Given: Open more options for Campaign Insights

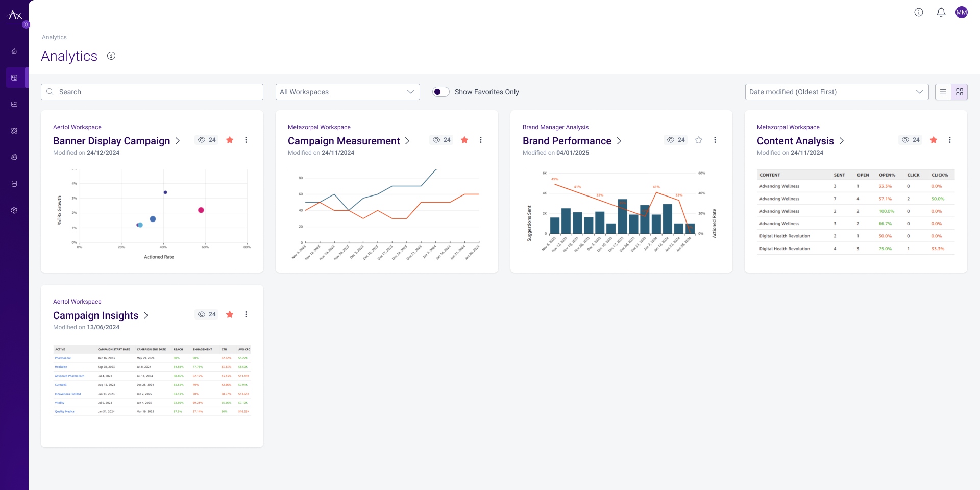Looking at the screenshot, I should (246, 314).
